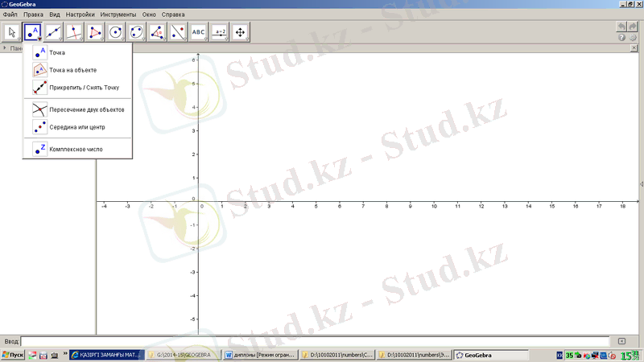Viewport: 644px width, 362px height.
Task: Click the Пуск start button
Action: coord(13,355)
